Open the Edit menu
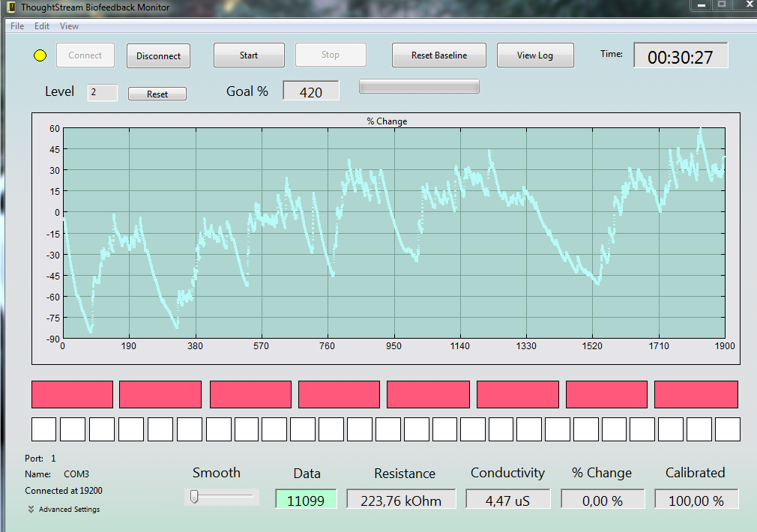757x532 pixels. [x=42, y=26]
